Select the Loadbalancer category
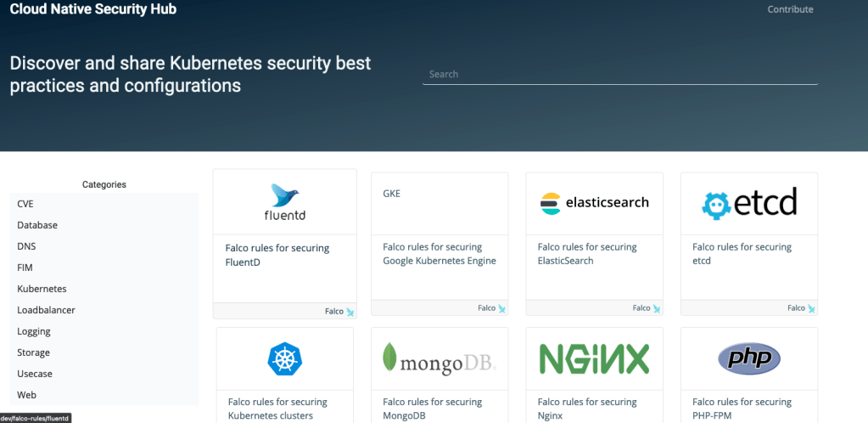This screenshot has width=868, height=423. [x=46, y=310]
